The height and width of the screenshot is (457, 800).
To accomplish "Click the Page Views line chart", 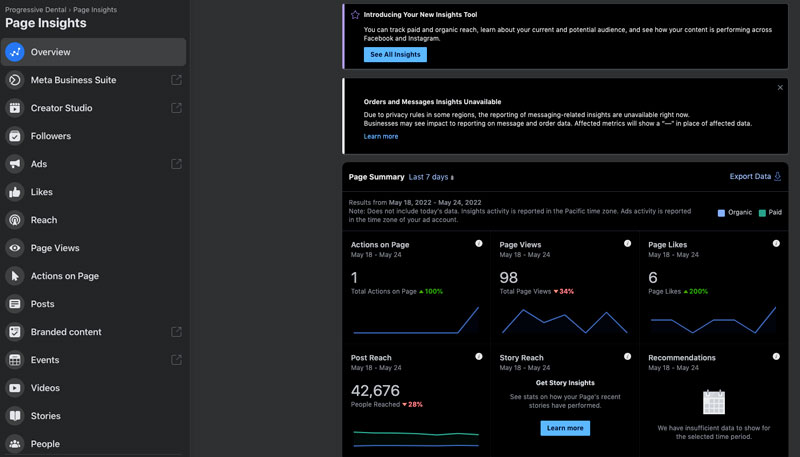I will click(565, 321).
